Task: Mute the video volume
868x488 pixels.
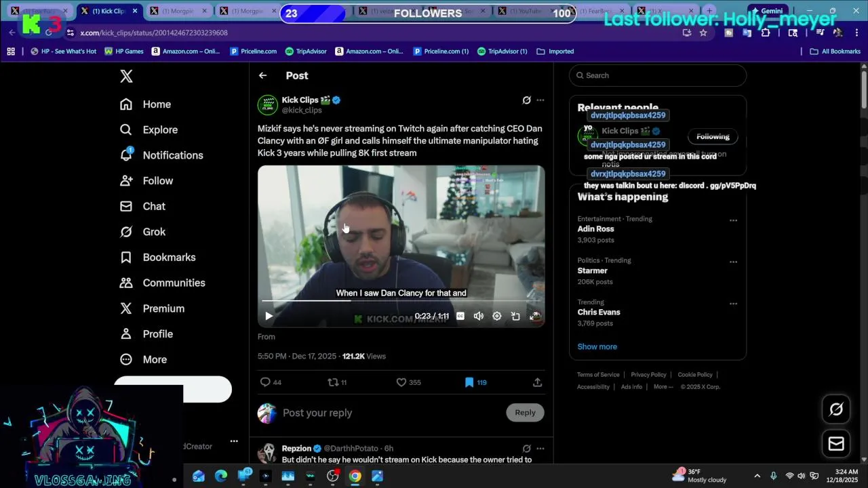Action: [x=479, y=316]
